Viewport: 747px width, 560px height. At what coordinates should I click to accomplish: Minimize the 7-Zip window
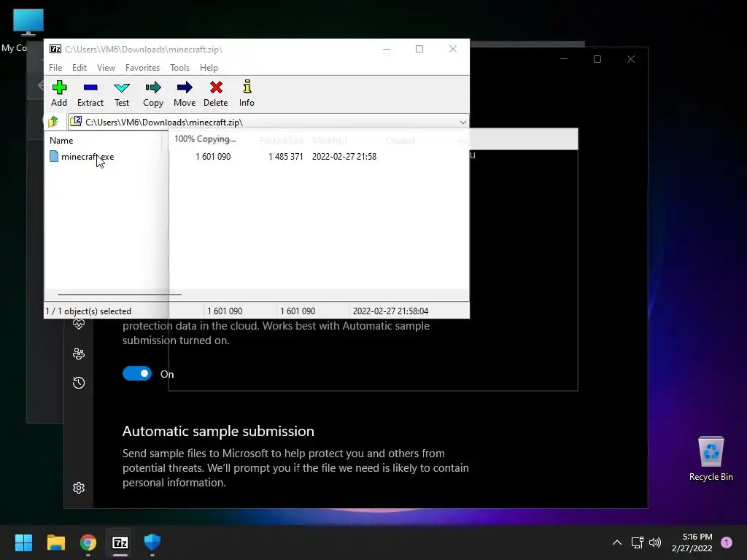coord(387,49)
